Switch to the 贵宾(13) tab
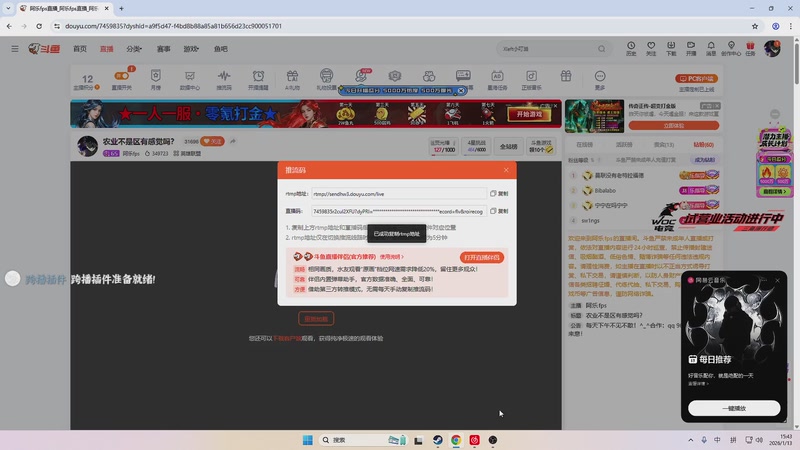 tap(664, 145)
